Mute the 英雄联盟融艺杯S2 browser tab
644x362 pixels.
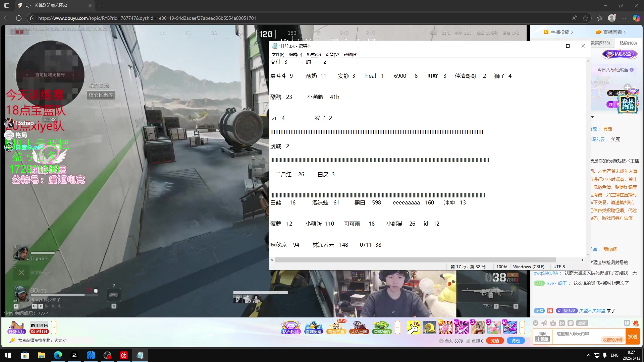29,5
